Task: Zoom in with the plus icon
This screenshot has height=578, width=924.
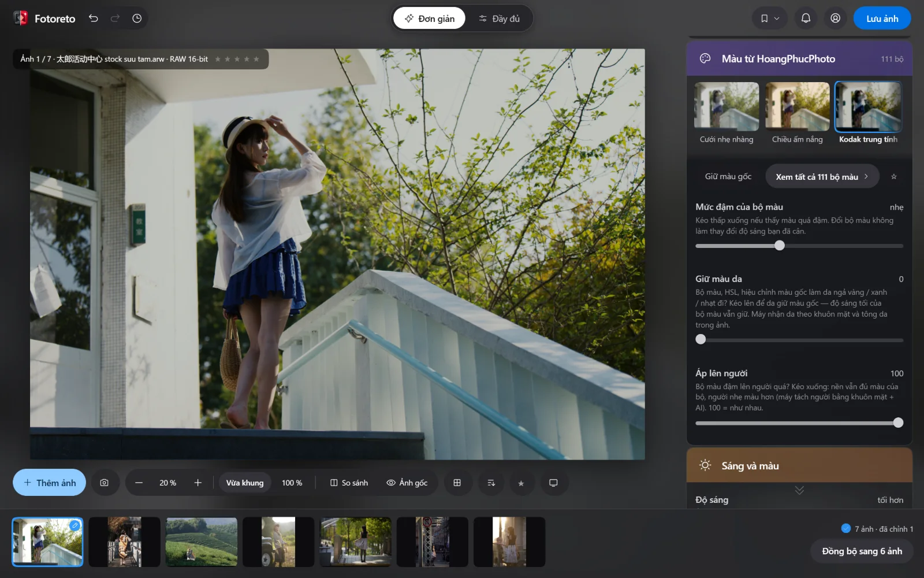Action: 198,483
